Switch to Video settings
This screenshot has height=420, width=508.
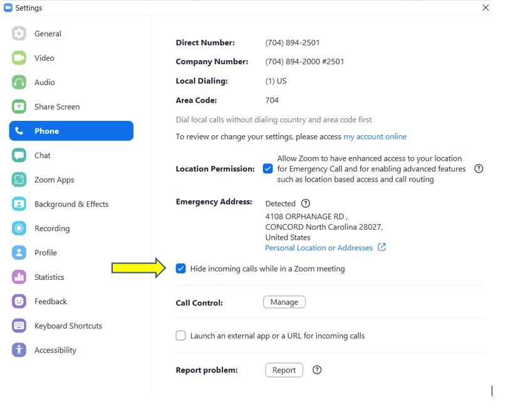(71, 58)
